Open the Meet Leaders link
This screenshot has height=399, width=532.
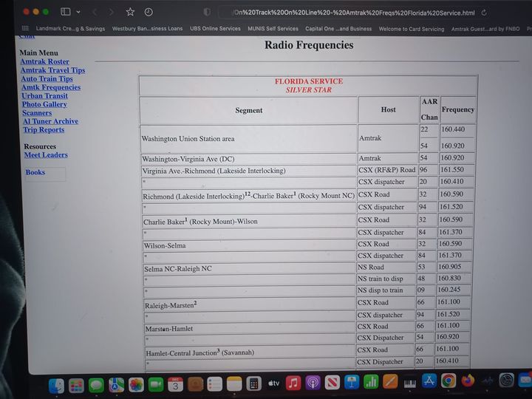pyautogui.click(x=46, y=154)
